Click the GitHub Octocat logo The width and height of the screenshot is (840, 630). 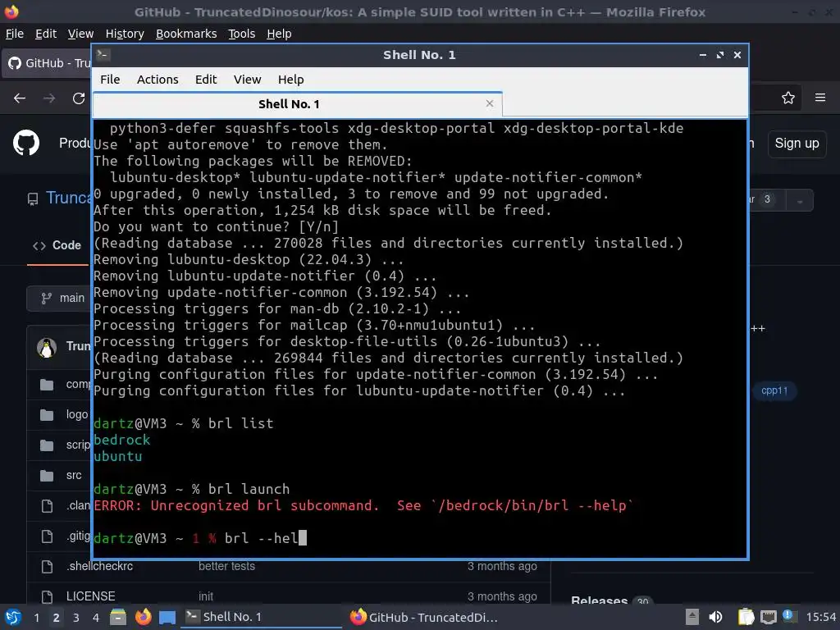pyautogui.click(x=25, y=143)
